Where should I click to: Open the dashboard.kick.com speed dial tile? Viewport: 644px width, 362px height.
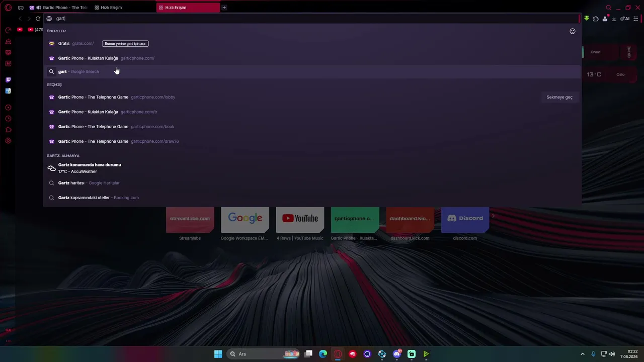click(410, 220)
